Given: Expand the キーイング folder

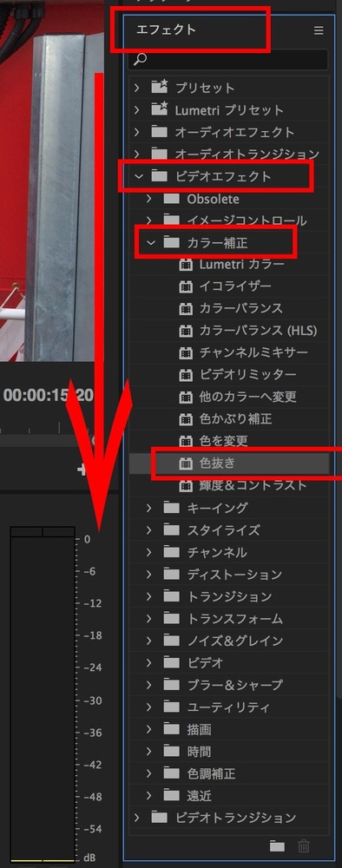Looking at the screenshot, I should [x=149, y=508].
